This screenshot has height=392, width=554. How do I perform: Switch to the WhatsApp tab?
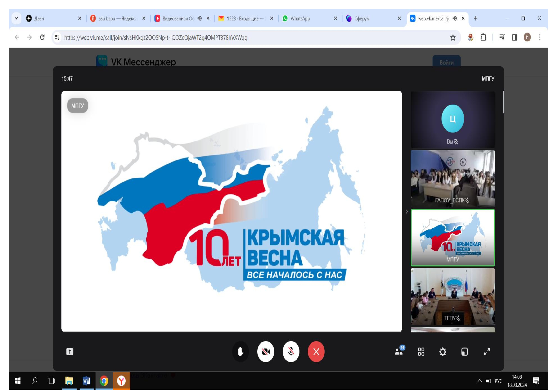pos(300,18)
